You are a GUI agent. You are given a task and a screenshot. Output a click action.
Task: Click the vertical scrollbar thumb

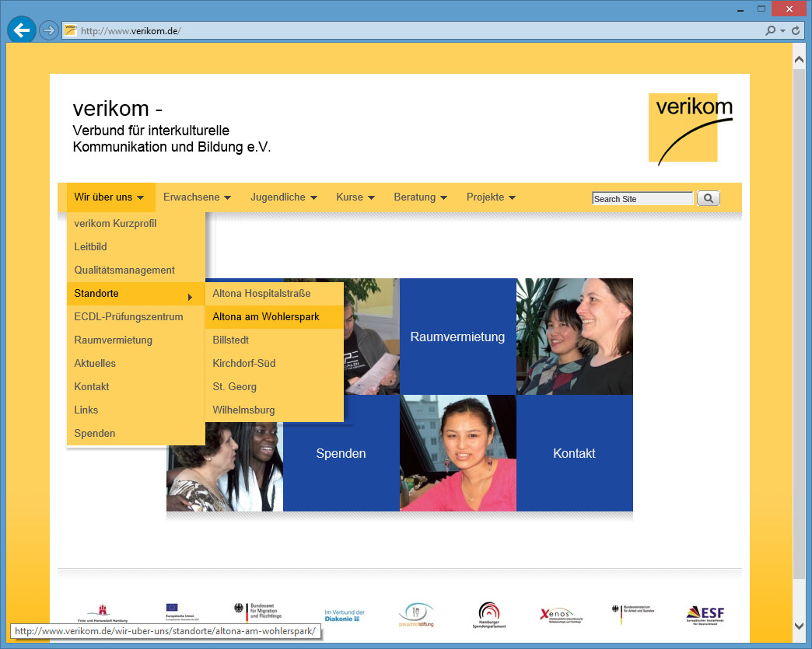[x=799, y=323]
